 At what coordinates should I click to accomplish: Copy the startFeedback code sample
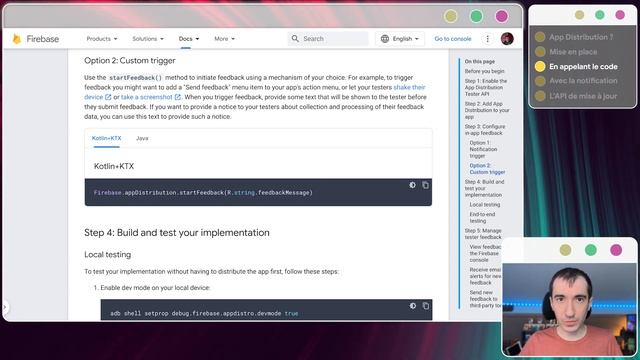[x=425, y=185]
